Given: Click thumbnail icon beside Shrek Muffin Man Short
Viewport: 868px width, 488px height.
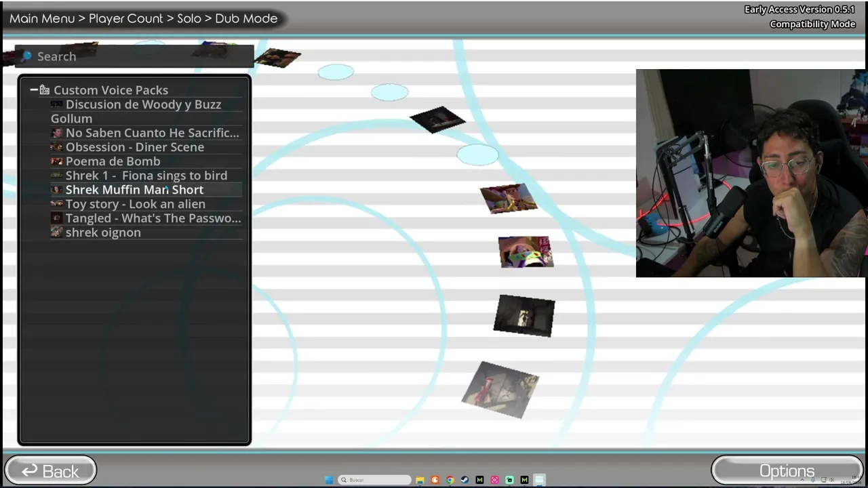Looking at the screenshot, I should point(57,190).
